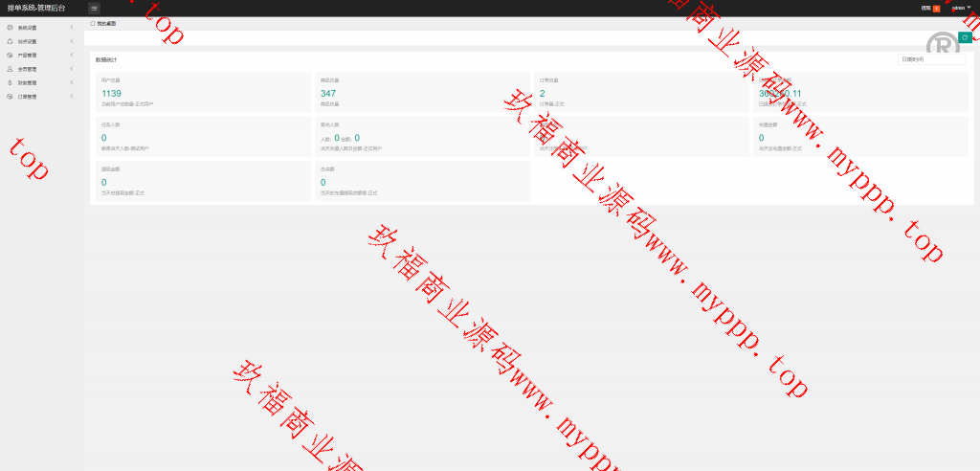Expand the 财务管理 menu chevron
Viewport: 980px width, 471px height.
(x=72, y=83)
